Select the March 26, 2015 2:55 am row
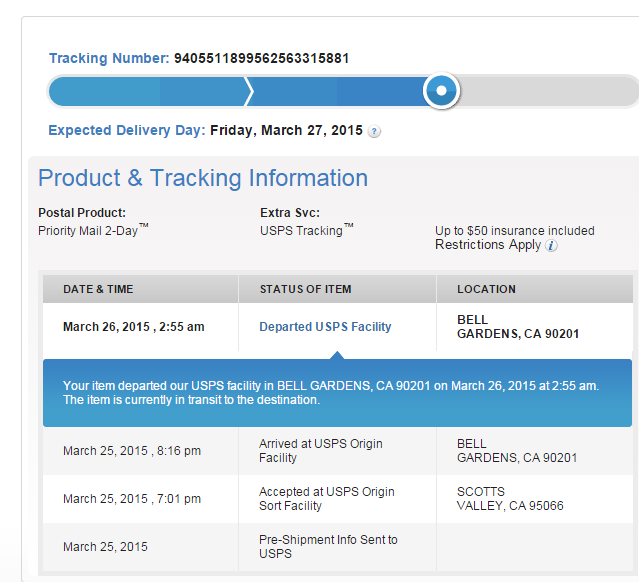Image resolution: width=639 pixels, height=582 pixels. point(337,327)
